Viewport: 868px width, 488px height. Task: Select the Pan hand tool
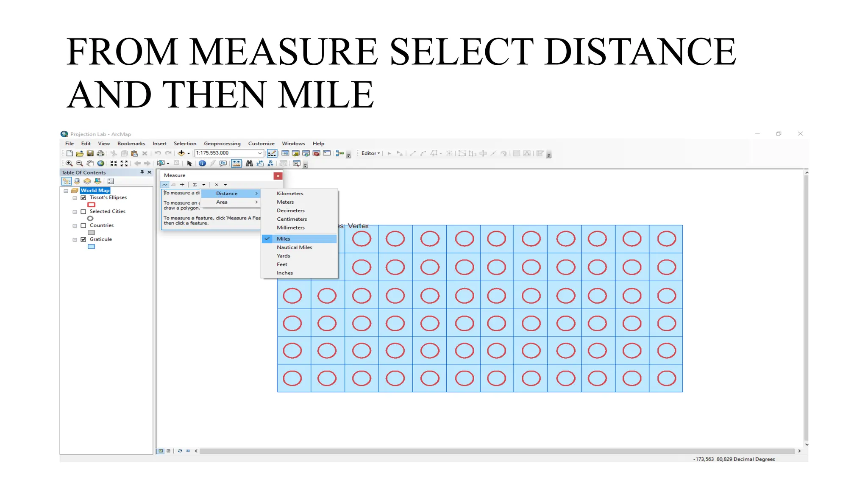pos(90,163)
